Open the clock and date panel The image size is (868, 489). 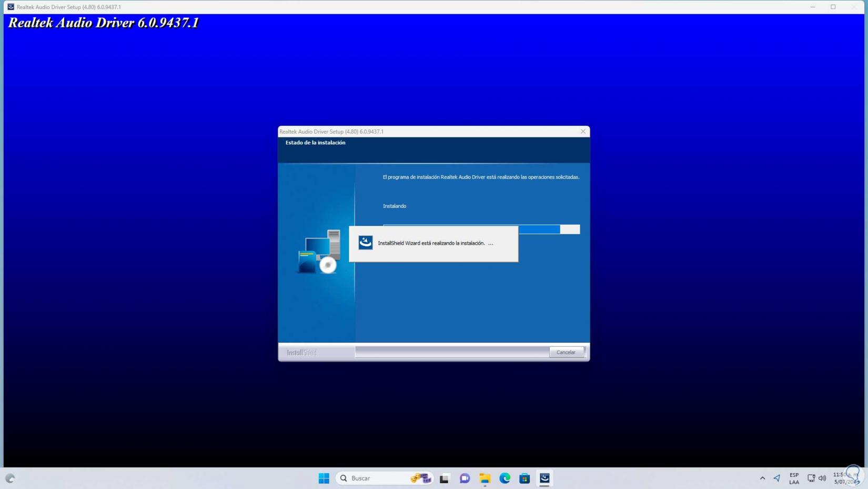coord(845,478)
